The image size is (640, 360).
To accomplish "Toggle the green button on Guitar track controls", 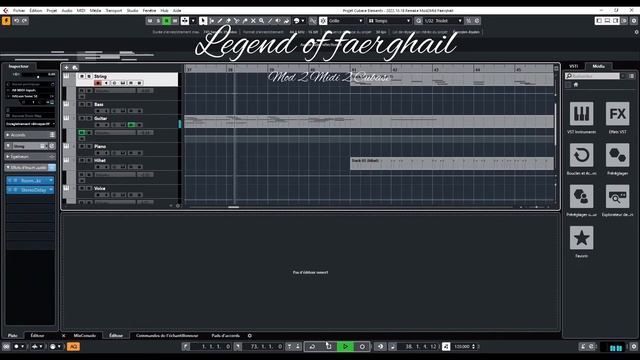I will click(131, 125).
